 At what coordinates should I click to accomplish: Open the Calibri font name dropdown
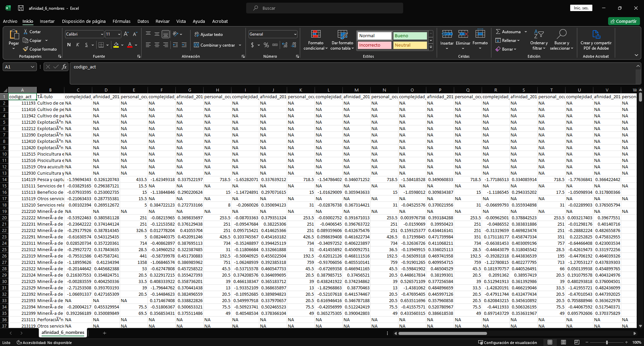[x=102, y=34]
